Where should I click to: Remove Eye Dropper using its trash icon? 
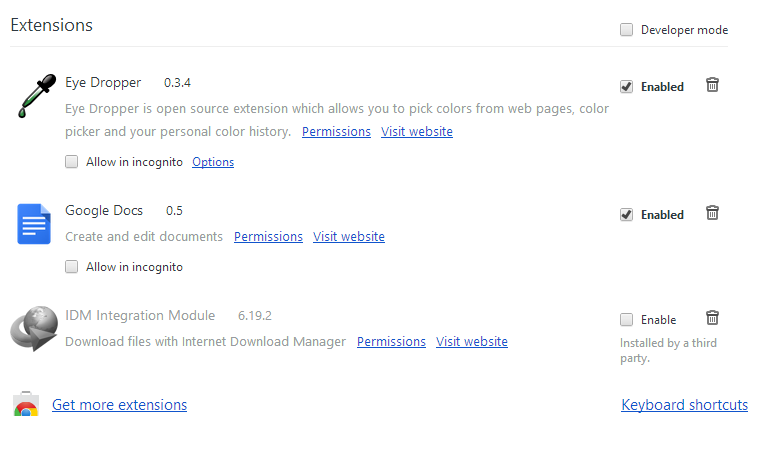tap(712, 85)
